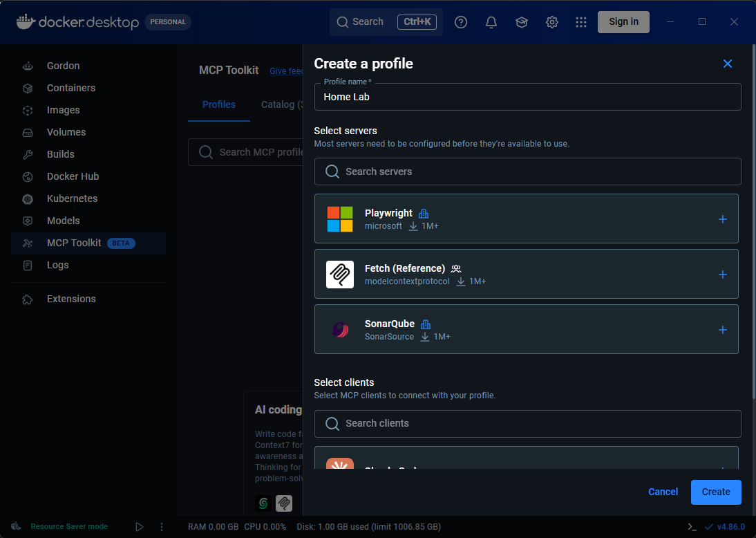Click the Create button
This screenshot has height=538, width=756.
[716, 492]
